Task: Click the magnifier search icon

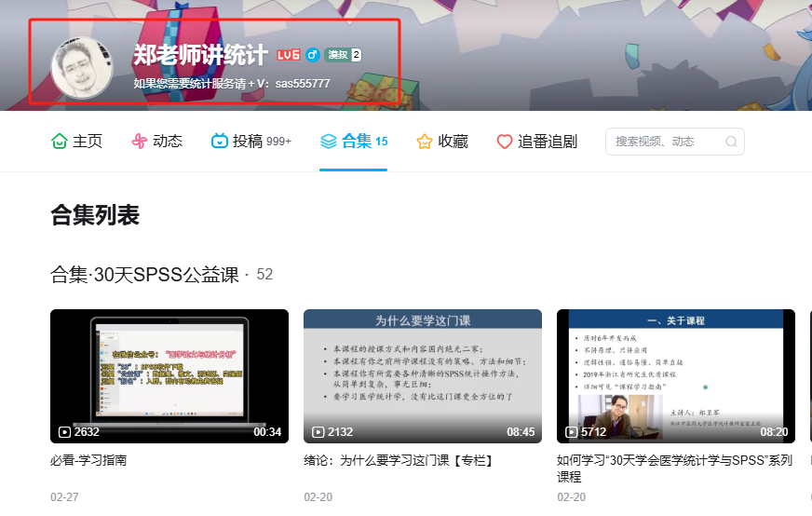Action: 731,142
